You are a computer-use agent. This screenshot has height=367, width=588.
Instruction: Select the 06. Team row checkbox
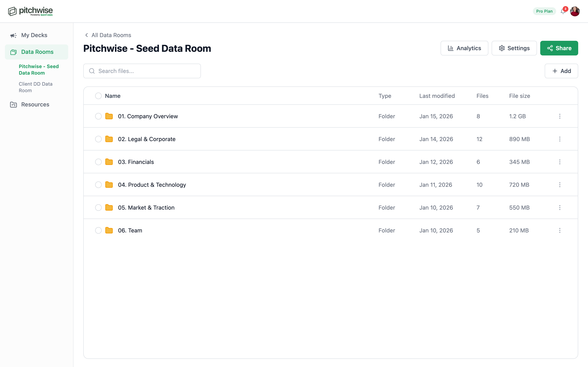click(98, 230)
